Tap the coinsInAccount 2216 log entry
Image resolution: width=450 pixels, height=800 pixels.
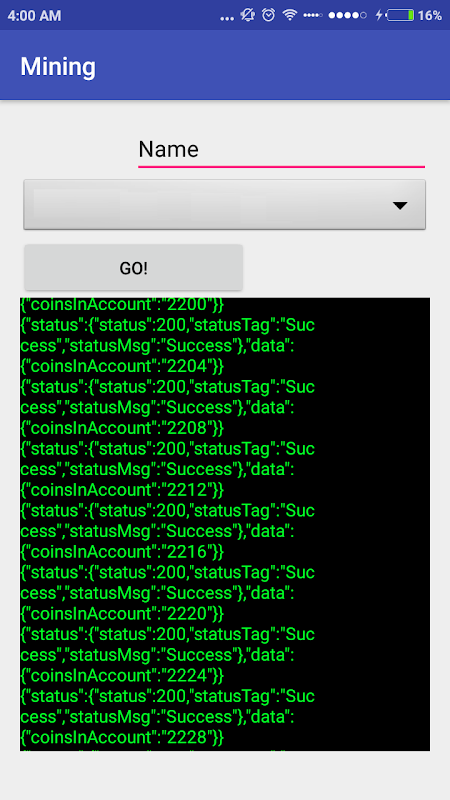click(122, 552)
